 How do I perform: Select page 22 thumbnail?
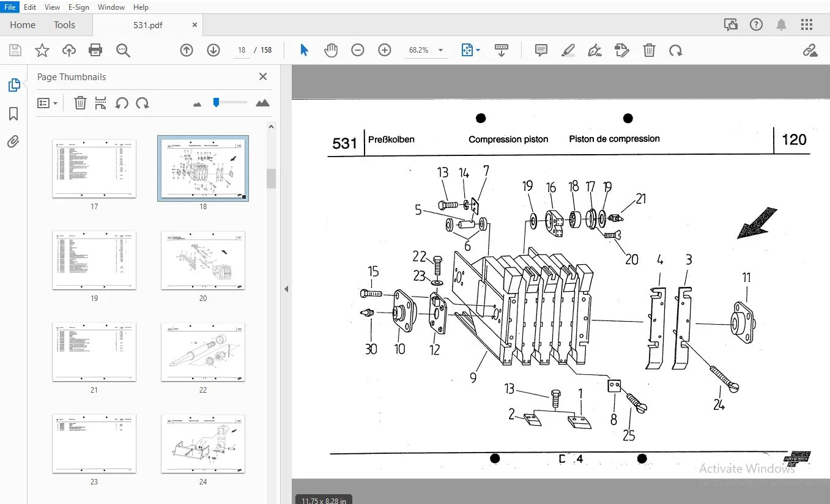[x=203, y=352]
